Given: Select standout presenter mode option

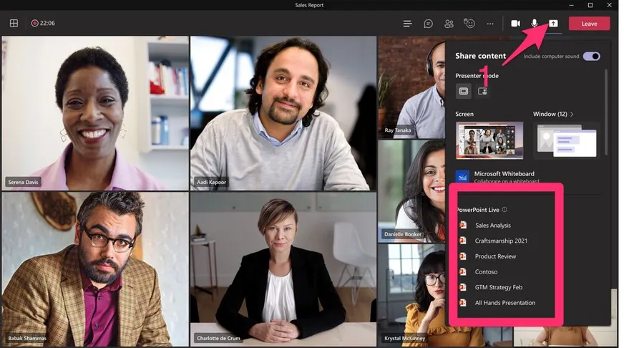Looking at the screenshot, I should click(x=482, y=91).
